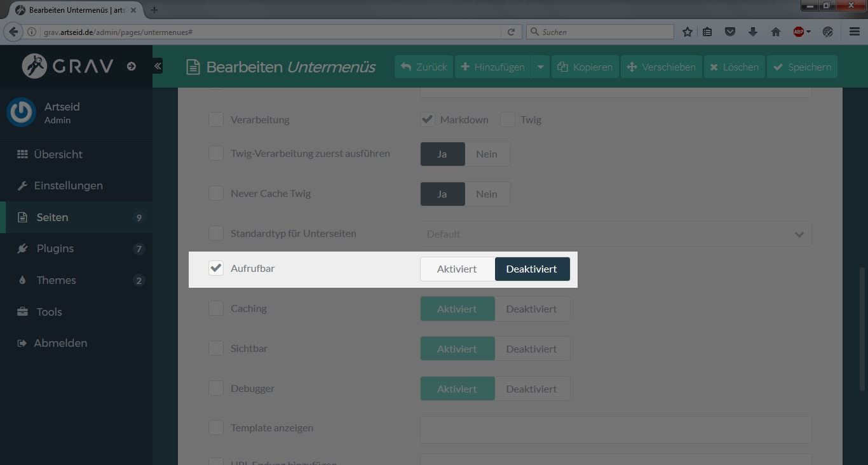Check the Caching override checkbox
This screenshot has height=465, width=868.
click(216, 308)
